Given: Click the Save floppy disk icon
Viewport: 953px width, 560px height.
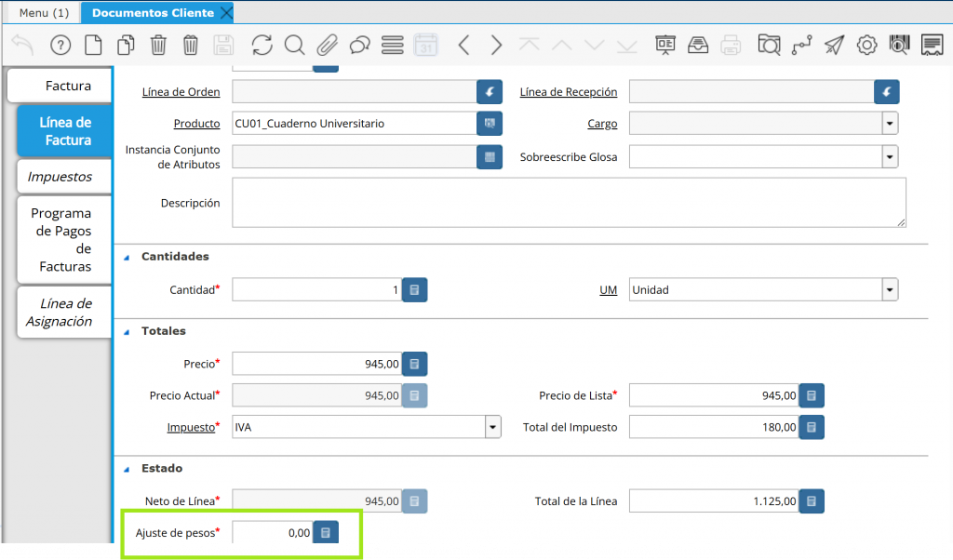Looking at the screenshot, I should point(223,45).
